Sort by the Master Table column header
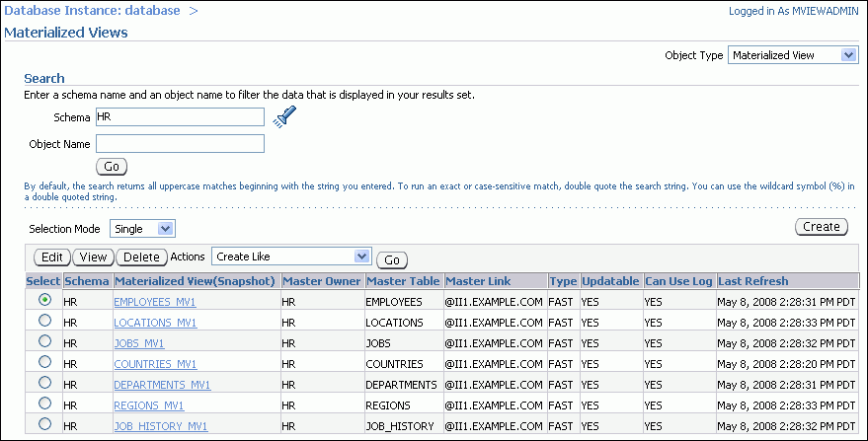This screenshot has width=868, height=441. click(x=403, y=281)
